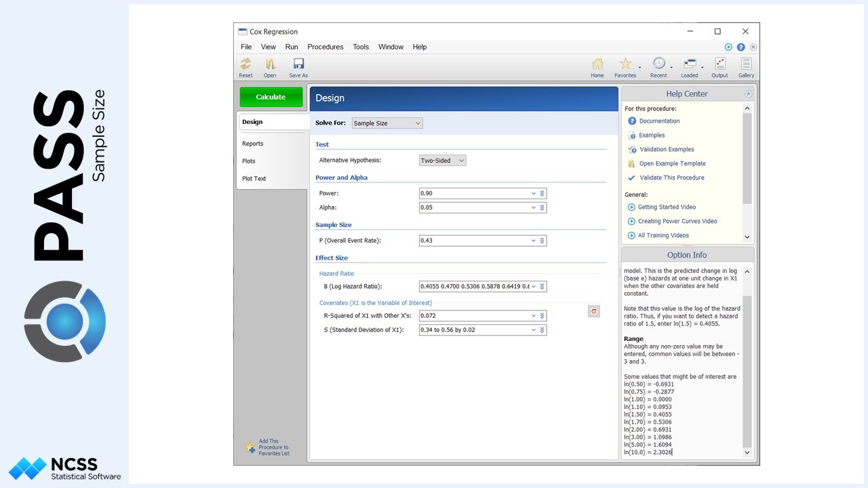Open the Recent dropdown arrow in toolbar
This screenshot has width=868, height=488.
pyautogui.click(x=671, y=67)
